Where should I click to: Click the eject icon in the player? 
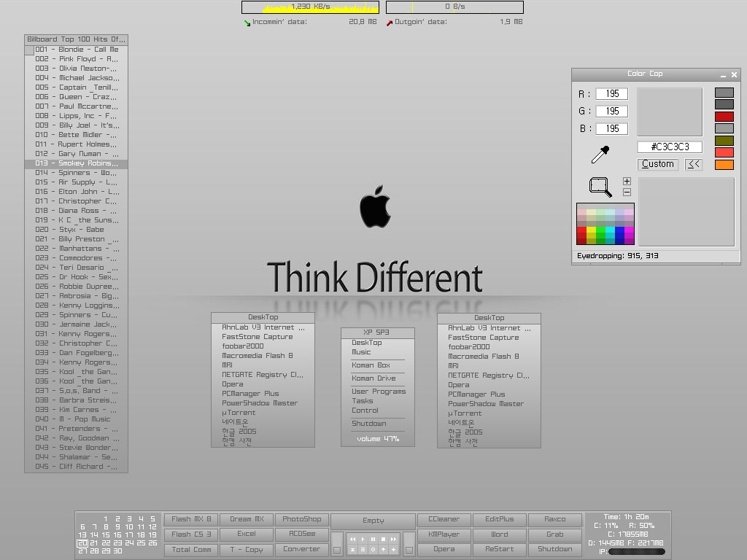[352, 550]
